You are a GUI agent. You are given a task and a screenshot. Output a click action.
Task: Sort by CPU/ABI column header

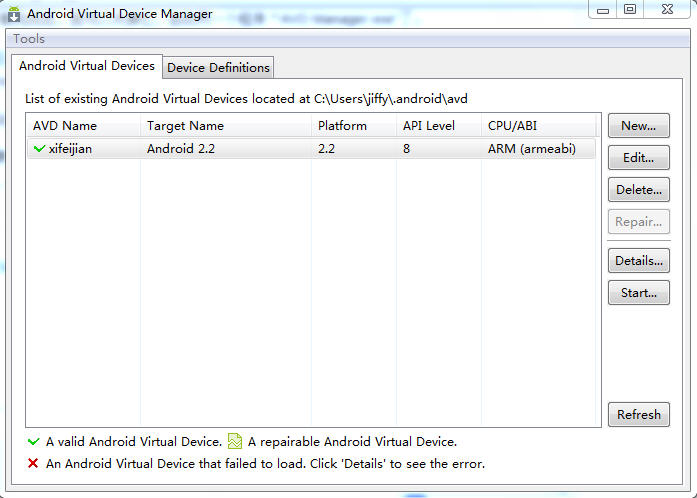tap(539, 126)
